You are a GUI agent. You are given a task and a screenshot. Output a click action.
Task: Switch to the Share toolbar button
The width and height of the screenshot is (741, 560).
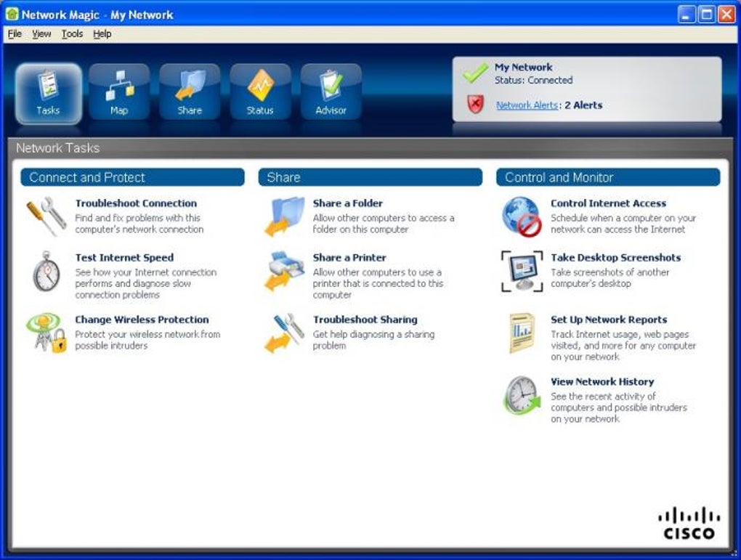coord(190,92)
